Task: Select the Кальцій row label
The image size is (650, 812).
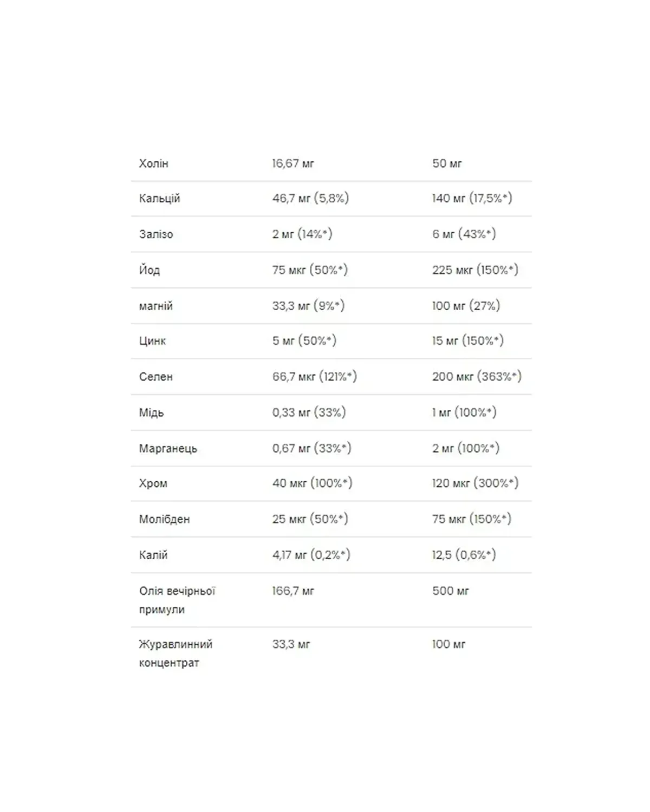Action: tap(159, 199)
